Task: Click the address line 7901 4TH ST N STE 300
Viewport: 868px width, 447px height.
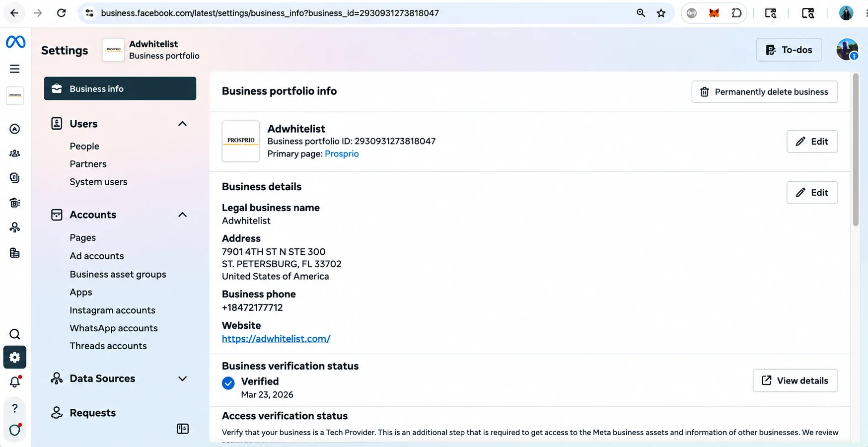Action: (274, 252)
